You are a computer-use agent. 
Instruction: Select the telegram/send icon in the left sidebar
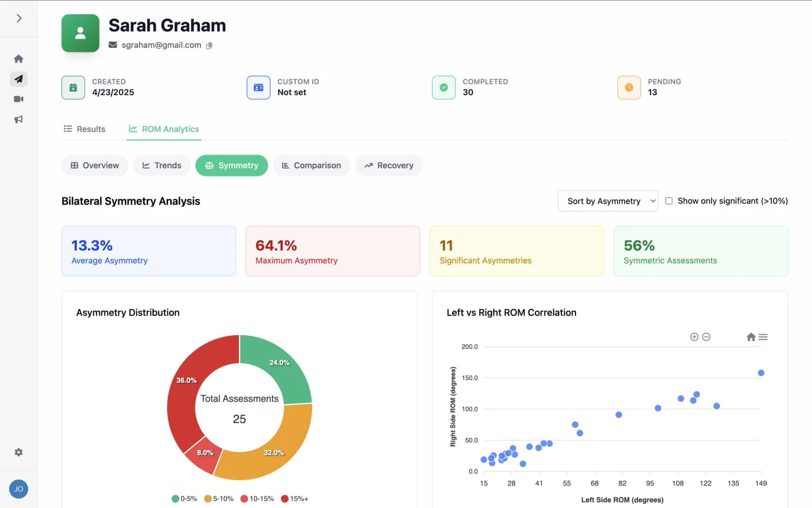(x=18, y=79)
